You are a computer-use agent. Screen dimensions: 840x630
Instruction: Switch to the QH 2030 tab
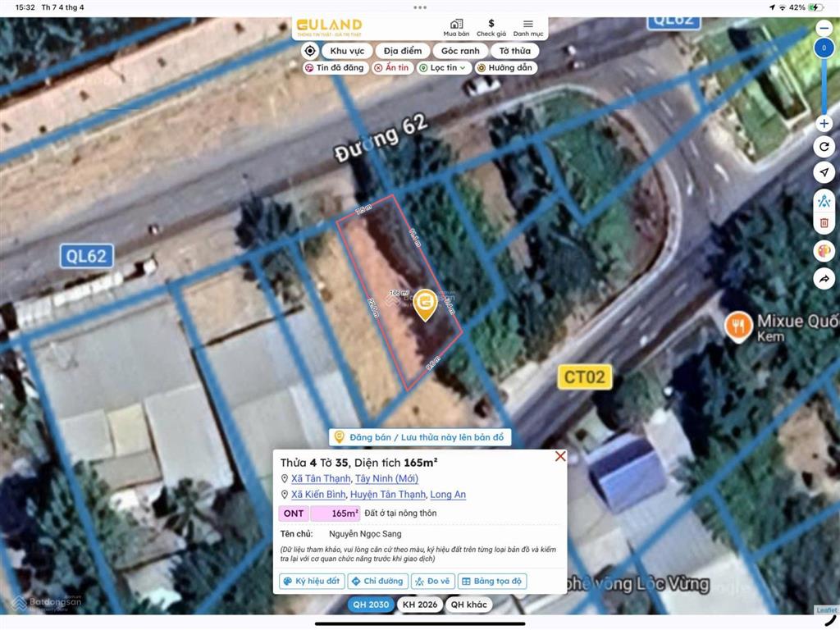point(370,605)
